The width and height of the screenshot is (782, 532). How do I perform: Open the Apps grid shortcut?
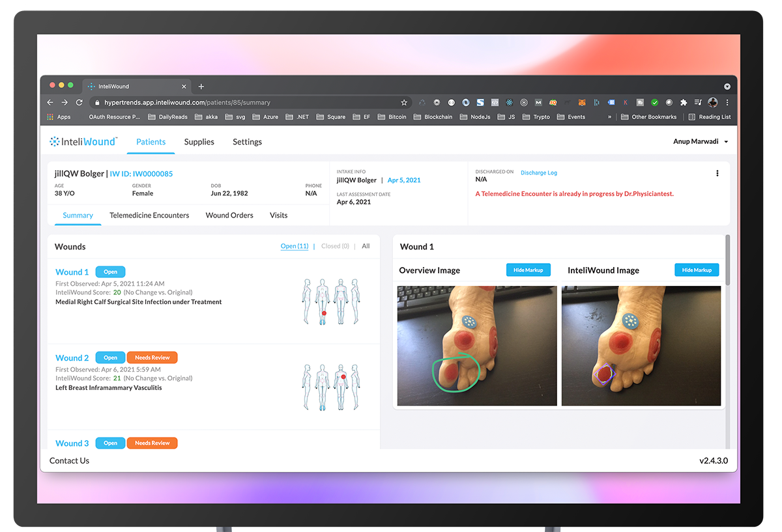(x=59, y=117)
